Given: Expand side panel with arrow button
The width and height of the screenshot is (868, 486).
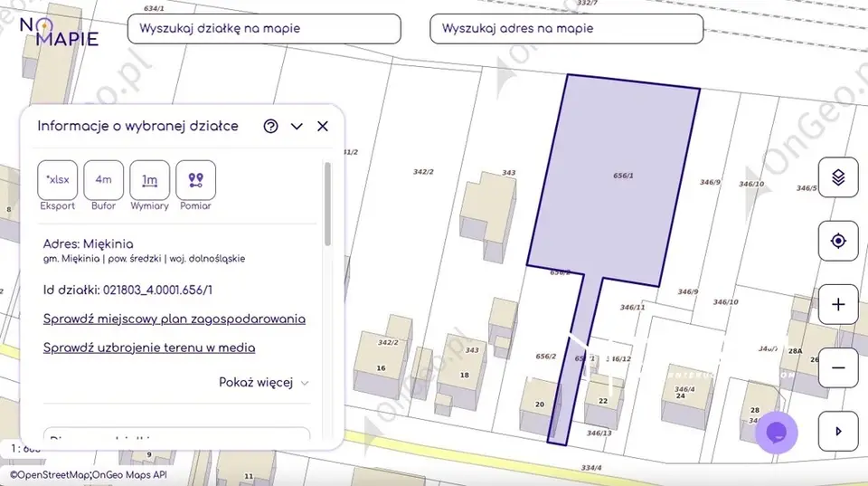Looking at the screenshot, I should [x=838, y=431].
